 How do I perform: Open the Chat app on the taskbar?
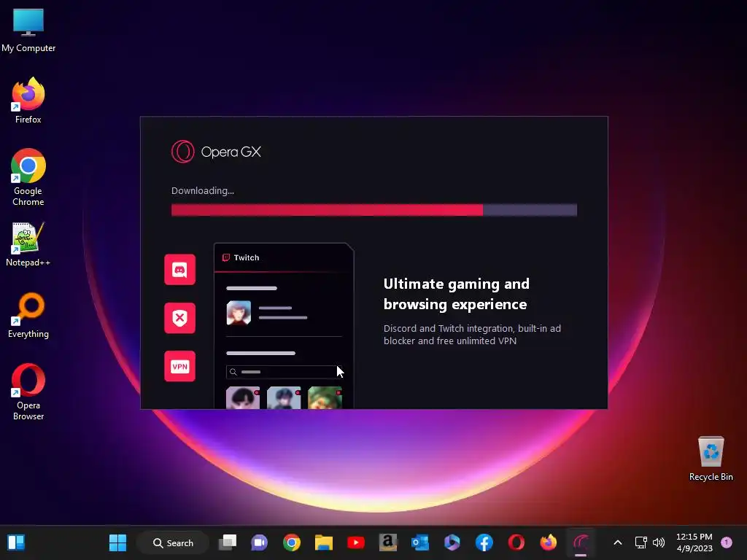click(x=259, y=542)
